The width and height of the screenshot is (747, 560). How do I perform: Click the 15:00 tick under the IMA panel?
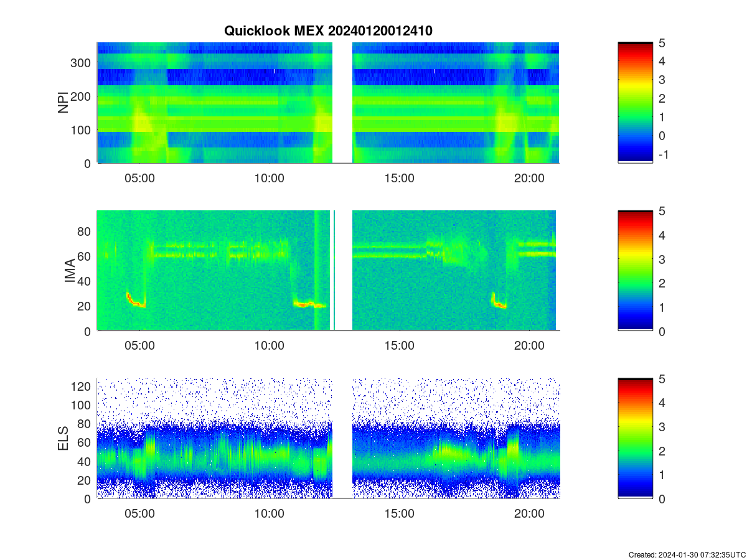coord(400,346)
